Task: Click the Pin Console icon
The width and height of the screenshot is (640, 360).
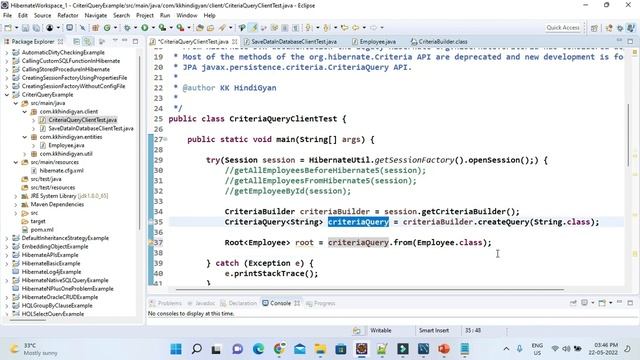Action: [x=573, y=303]
